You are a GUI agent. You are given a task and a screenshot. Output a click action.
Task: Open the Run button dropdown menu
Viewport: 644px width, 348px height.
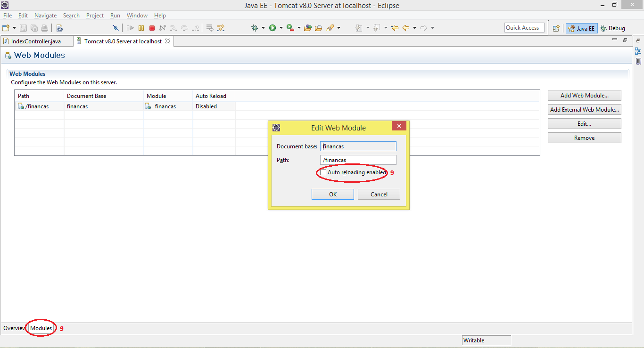click(x=281, y=27)
